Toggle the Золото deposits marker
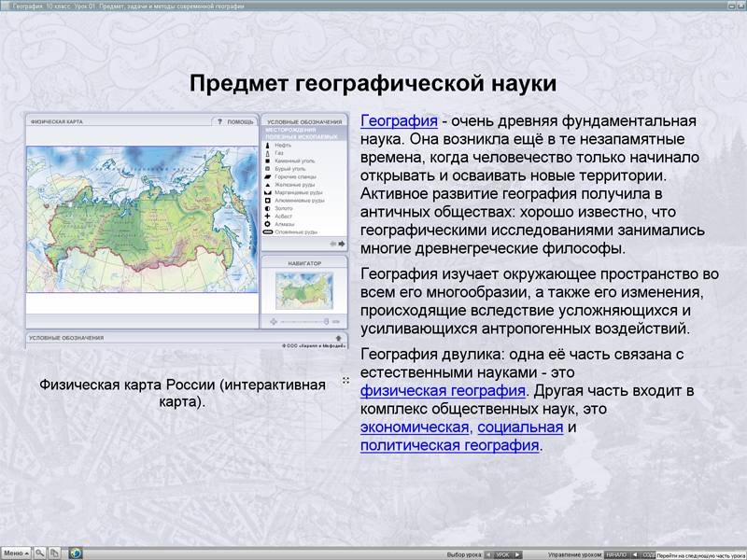This screenshot has width=747, height=560. click(268, 208)
